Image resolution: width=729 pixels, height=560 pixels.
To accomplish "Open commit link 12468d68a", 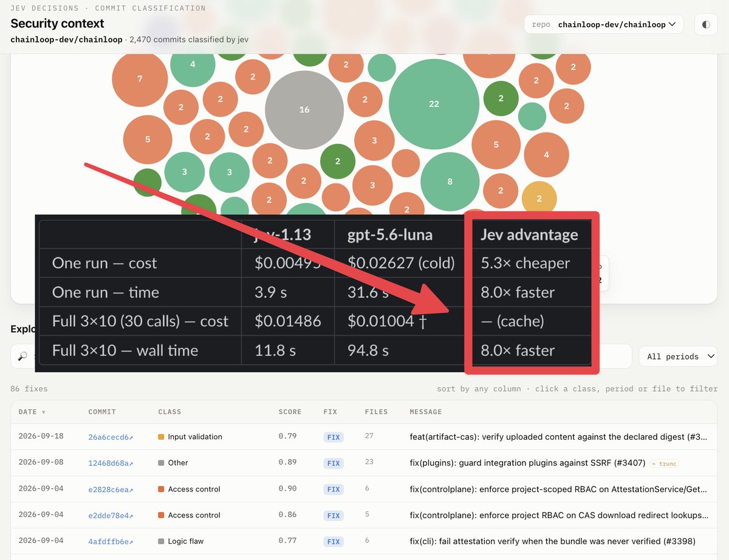I will click(x=111, y=463).
